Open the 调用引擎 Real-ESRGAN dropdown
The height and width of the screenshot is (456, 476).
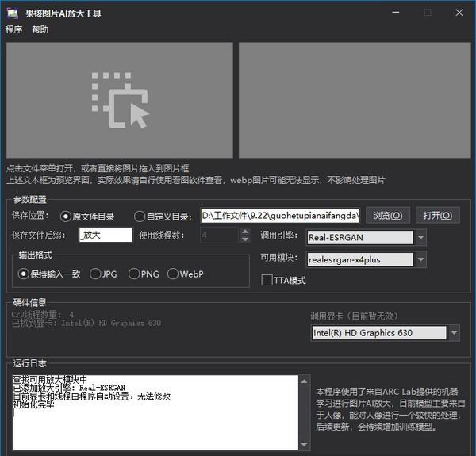(421, 237)
